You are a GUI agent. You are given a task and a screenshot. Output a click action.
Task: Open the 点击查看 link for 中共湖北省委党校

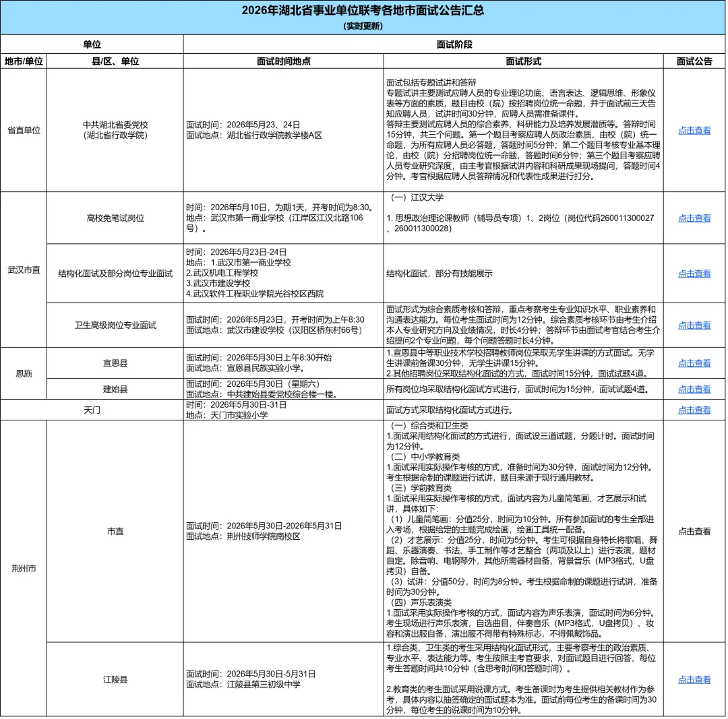694,131
